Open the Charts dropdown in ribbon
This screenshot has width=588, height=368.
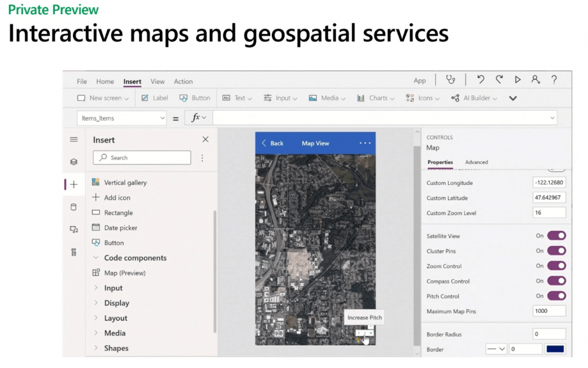pyautogui.click(x=376, y=98)
